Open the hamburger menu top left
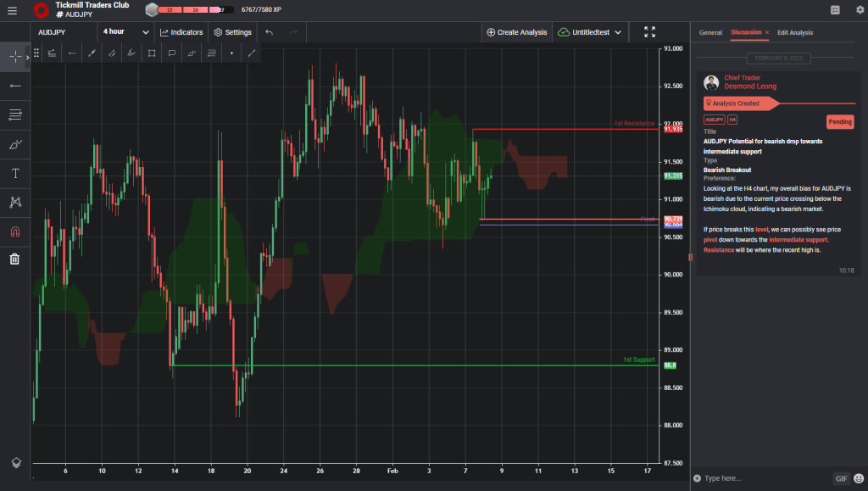The width and height of the screenshot is (868, 491). [x=12, y=12]
